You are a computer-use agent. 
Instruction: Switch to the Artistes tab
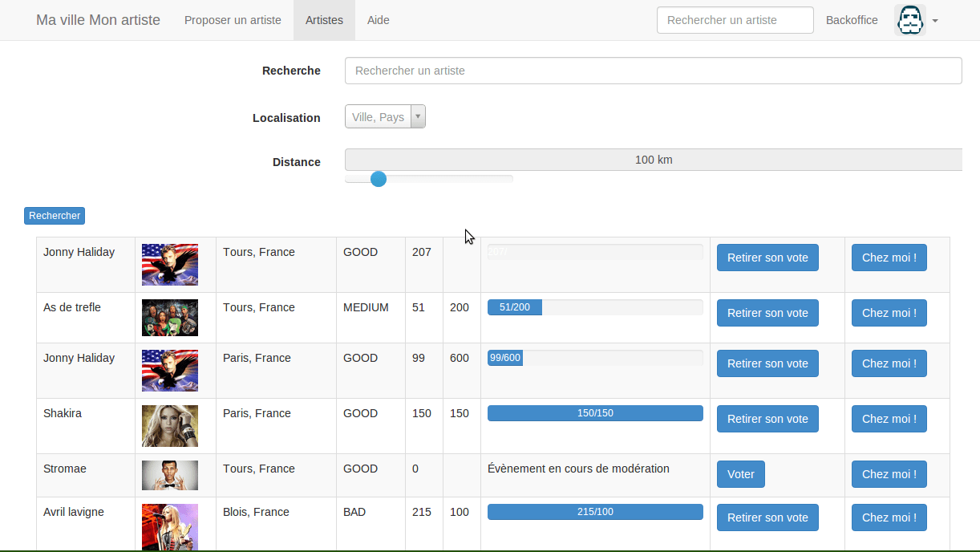(x=324, y=20)
